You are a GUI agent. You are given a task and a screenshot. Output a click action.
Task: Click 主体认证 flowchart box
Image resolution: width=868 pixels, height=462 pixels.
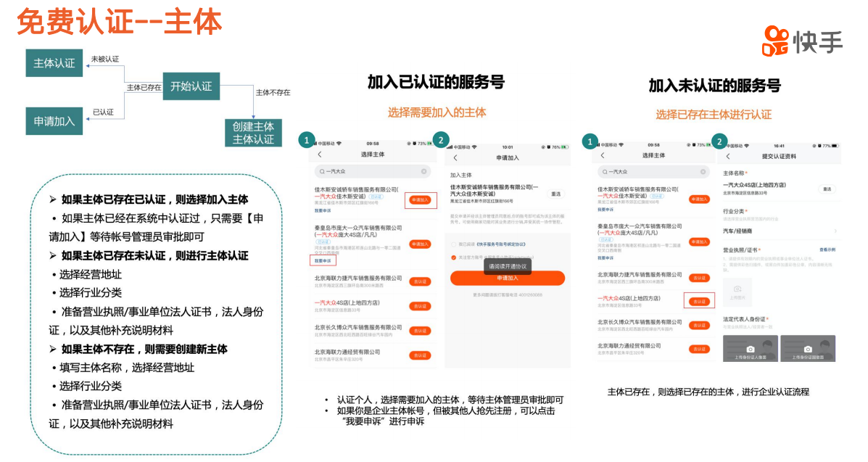54,63
